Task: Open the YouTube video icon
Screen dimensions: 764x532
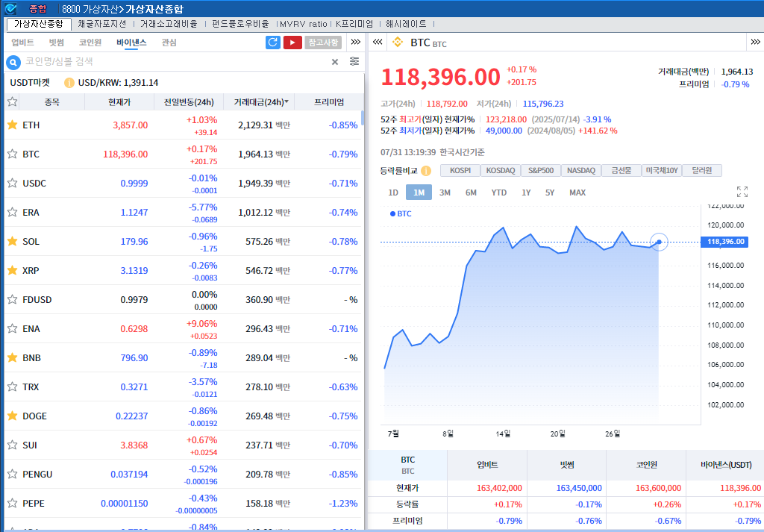Action: click(292, 43)
